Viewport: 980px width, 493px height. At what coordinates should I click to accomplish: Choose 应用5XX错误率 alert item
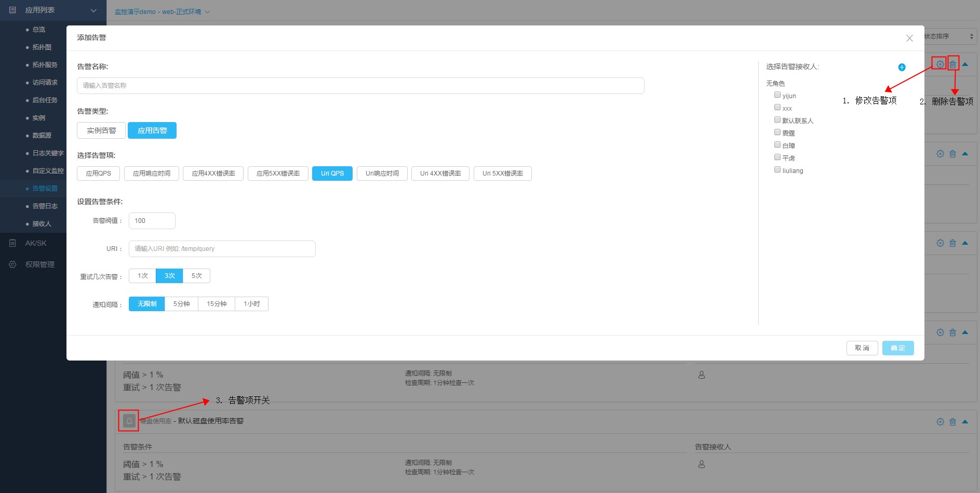click(x=278, y=174)
